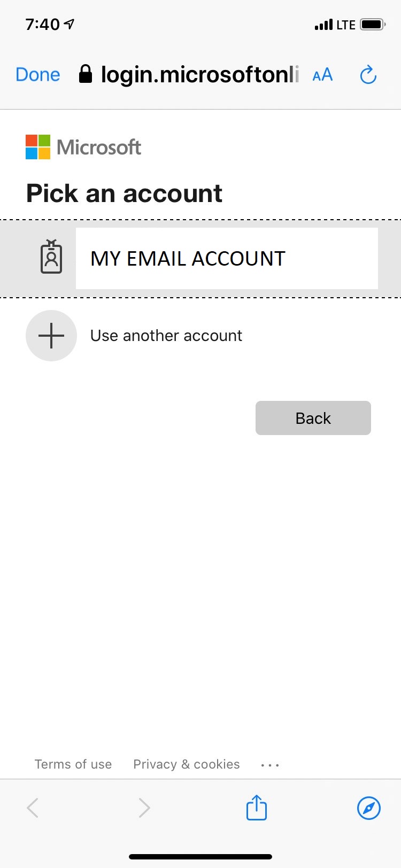
Task: Tap the Microsoft four-color logo
Action: tap(38, 147)
